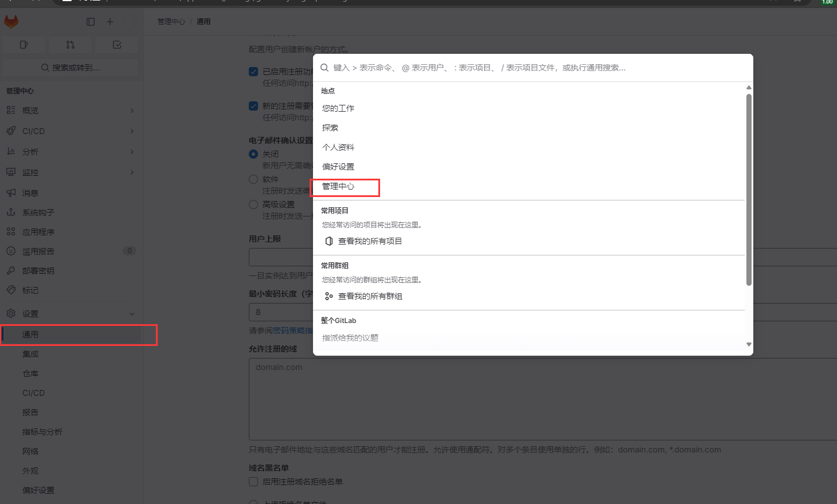
Task: Expand the 分析 sidebar section chevron
Action: tap(132, 152)
